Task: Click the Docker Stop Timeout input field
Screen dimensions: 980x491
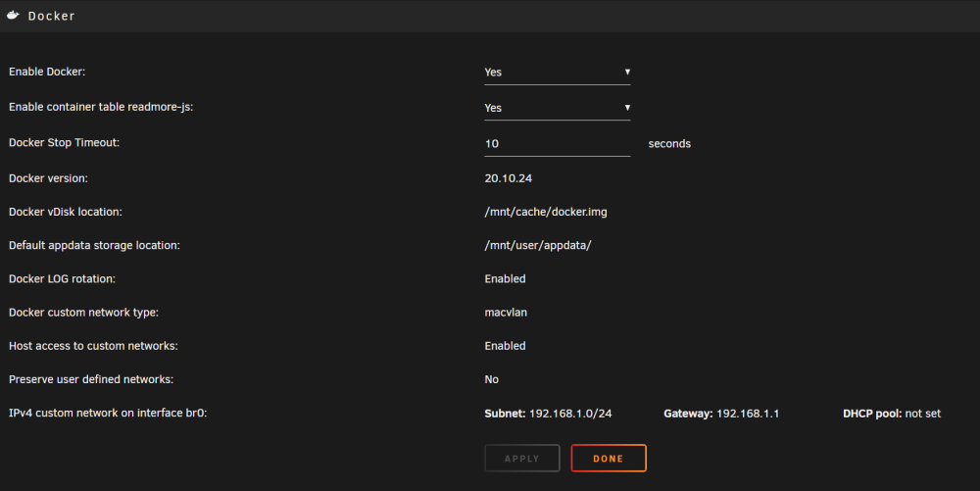Action: tap(557, 144)
